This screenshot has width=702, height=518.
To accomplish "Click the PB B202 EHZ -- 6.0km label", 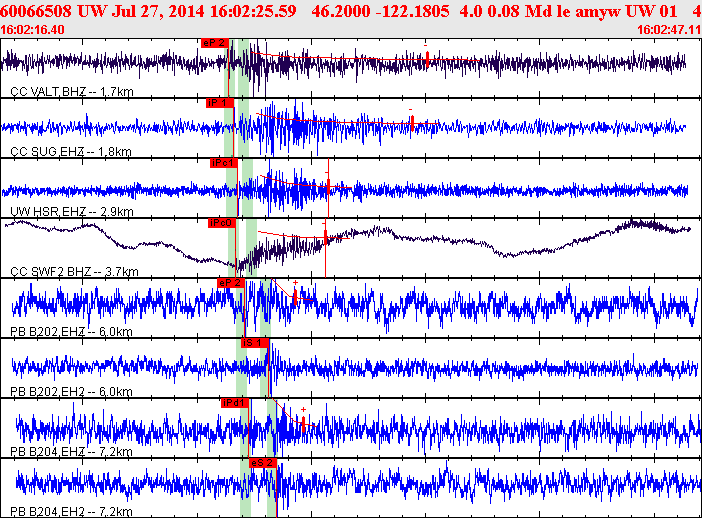I will (x=71, y=332).
